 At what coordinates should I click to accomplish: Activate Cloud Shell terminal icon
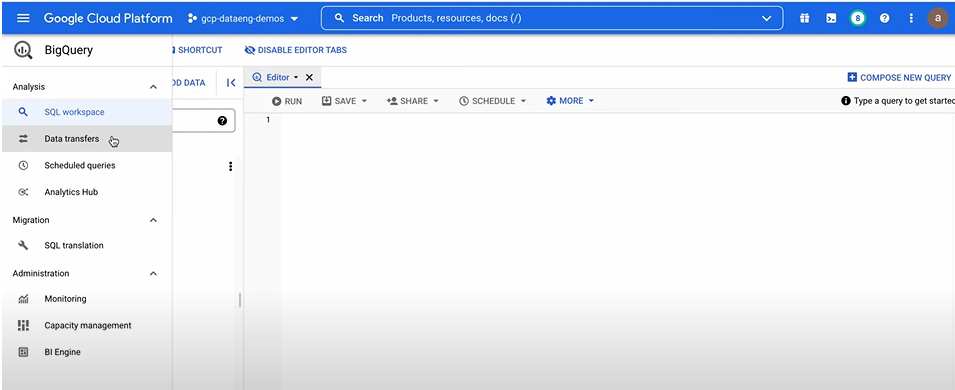[x=831, y=18]
